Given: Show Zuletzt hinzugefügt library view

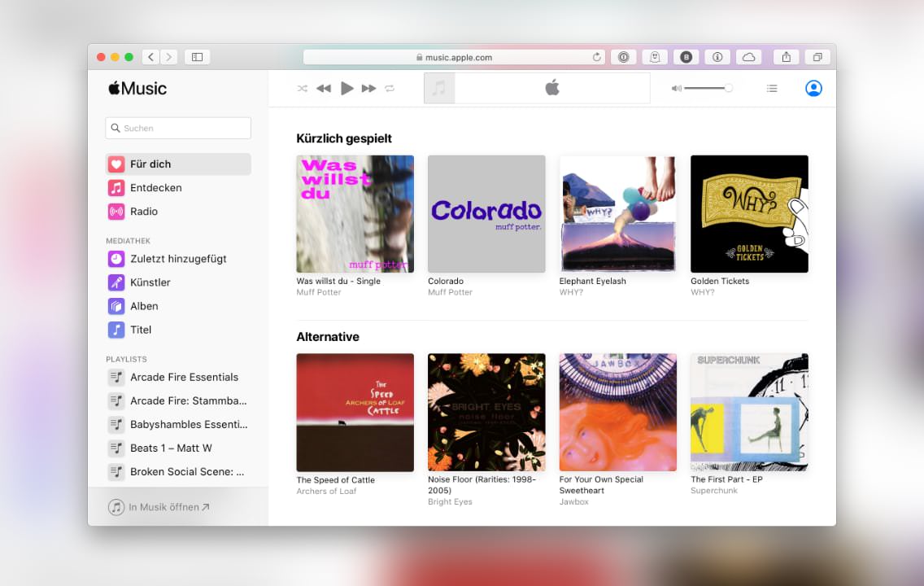Looking at the screenshot, I should click(x=178, y=259).
